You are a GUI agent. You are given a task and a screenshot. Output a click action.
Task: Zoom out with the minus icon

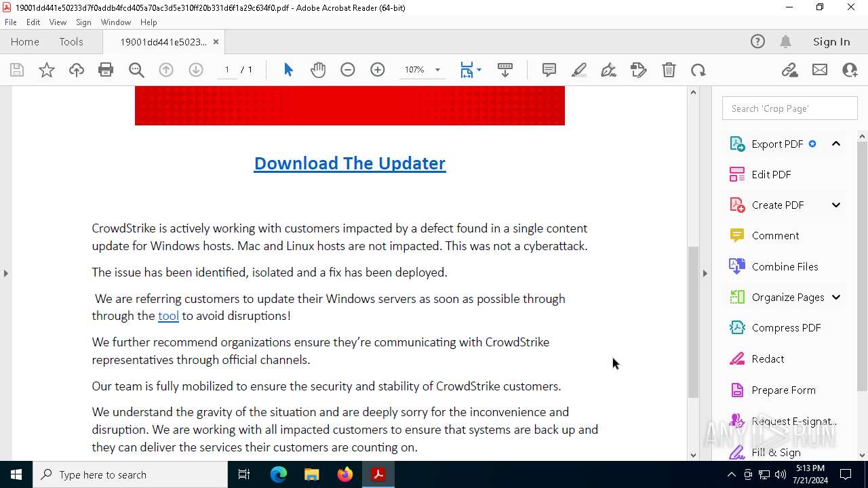[x=348, y=70]
